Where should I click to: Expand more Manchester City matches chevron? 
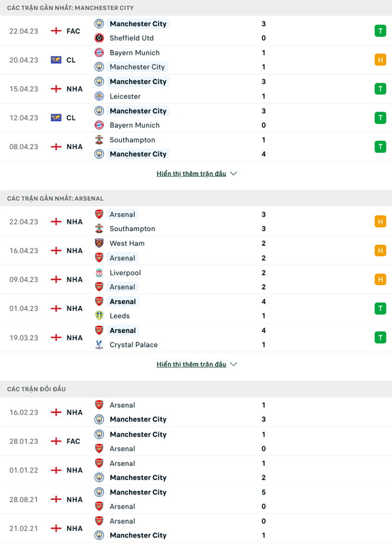[x=233, y=173]
